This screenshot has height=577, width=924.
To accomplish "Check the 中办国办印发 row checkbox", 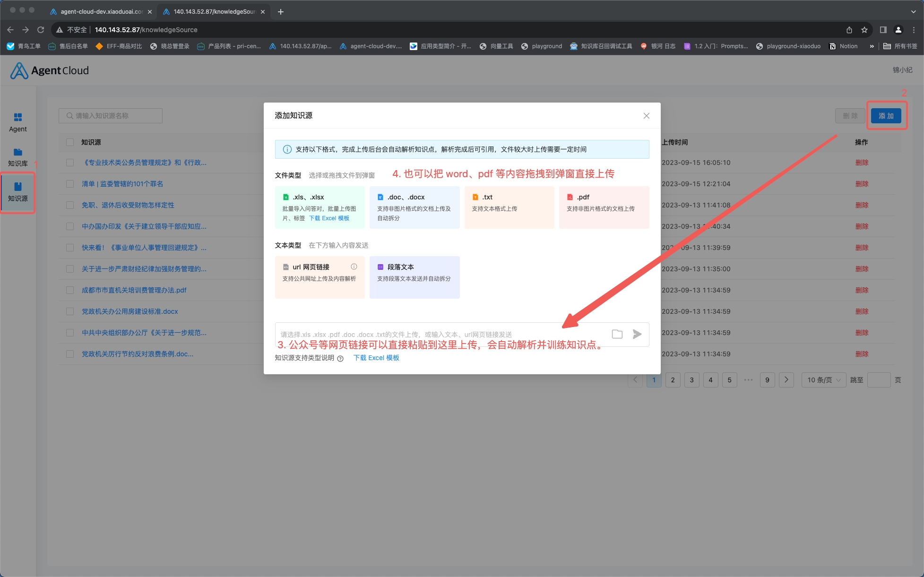I will (x=70, y=226).
